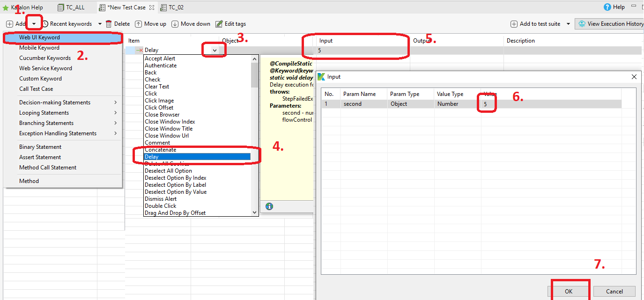644x300 pixels.
Task: Select Method menu entry
Action: [x=63, y=181]
